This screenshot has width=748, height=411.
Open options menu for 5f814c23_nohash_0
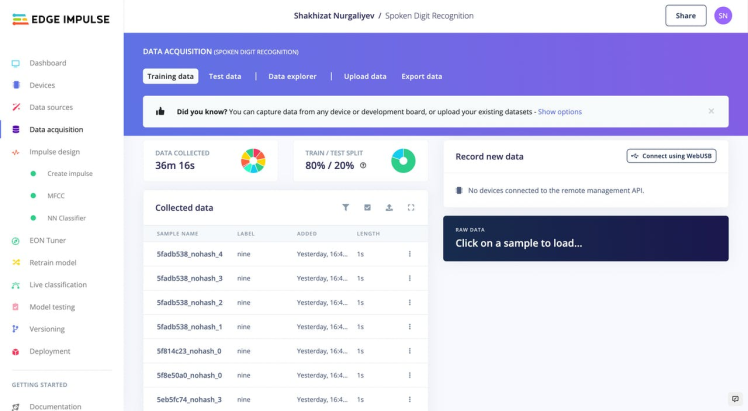(x=410, y=351)
